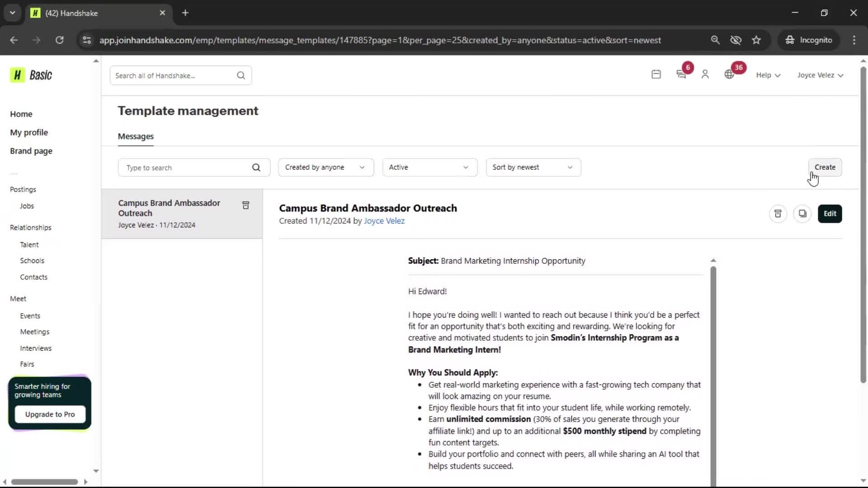The height and width of the screenshot is (488, 868).
Task: Close the Handshake browser tab
Action: pos(162,13)
